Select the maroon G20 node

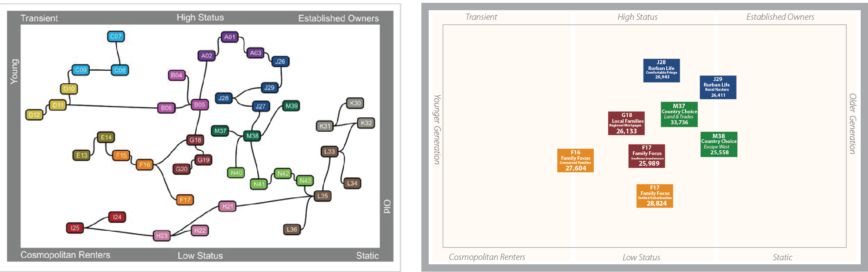(182, 169)
